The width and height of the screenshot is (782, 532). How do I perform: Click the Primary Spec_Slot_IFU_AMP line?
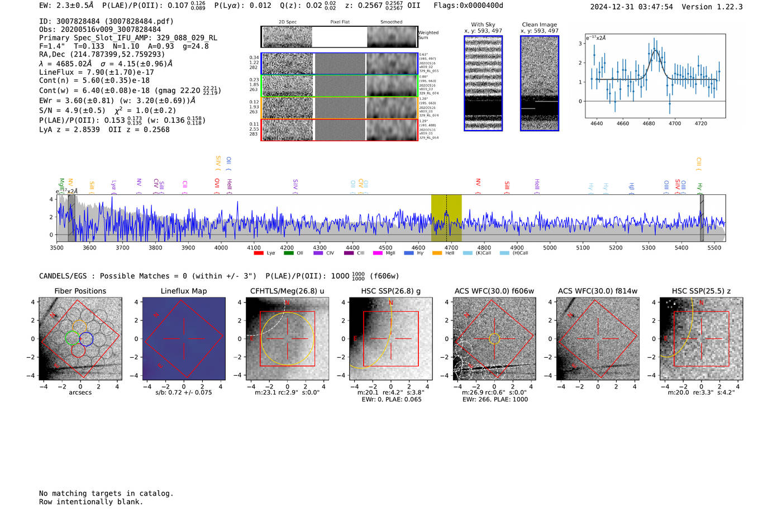click(128, 38)
